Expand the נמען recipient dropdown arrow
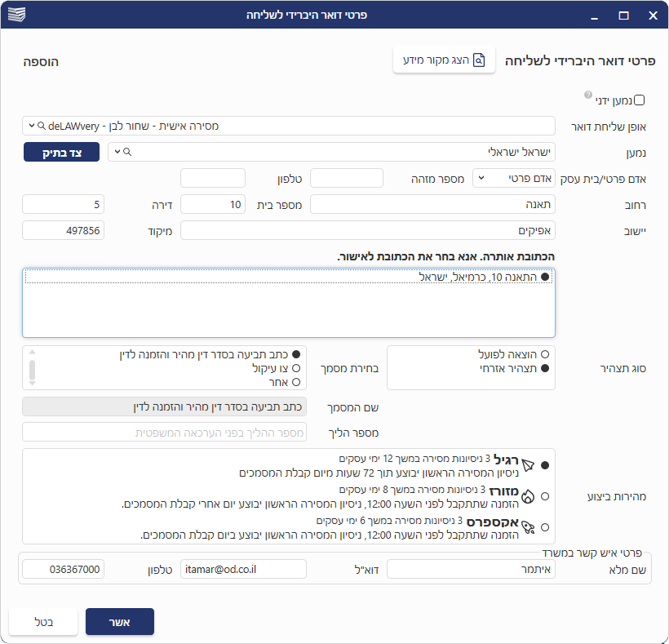Viewport: 669px width, 644px height. 117,153
